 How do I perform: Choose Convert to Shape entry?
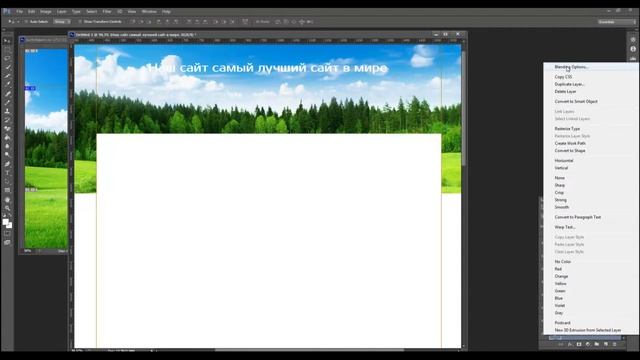[570, 151]
